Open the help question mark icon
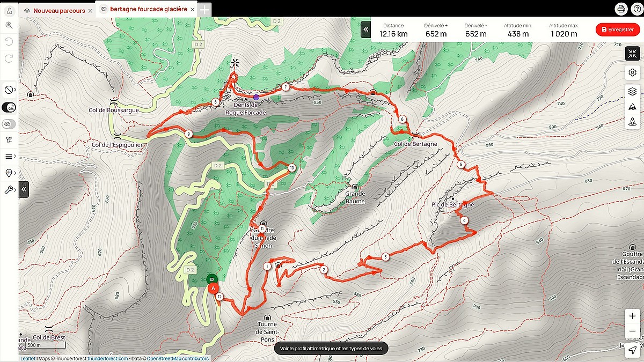The height and width of the screenshot is (362, 644). point(636,9)
